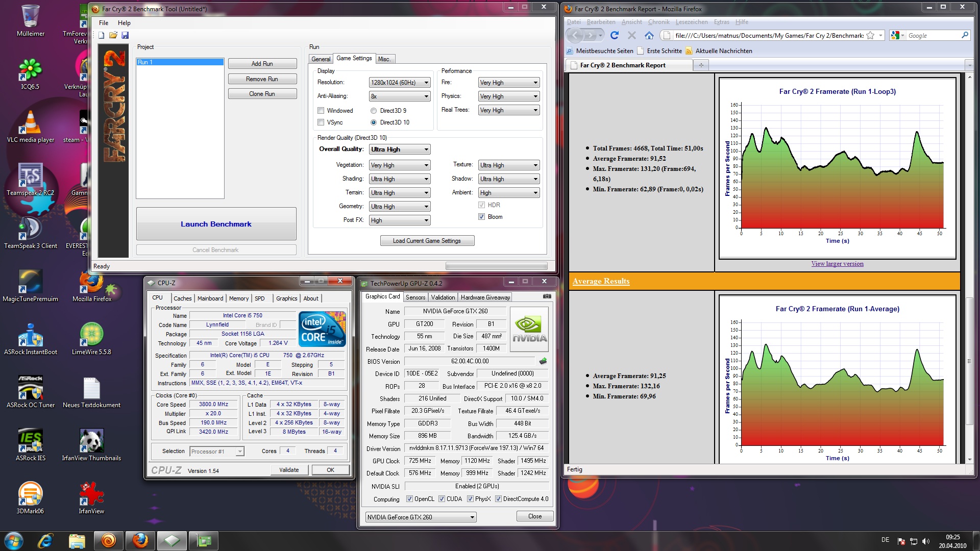
Task: Click the Open project folder icon in Benchmark Tool
Action: point(113,35)
